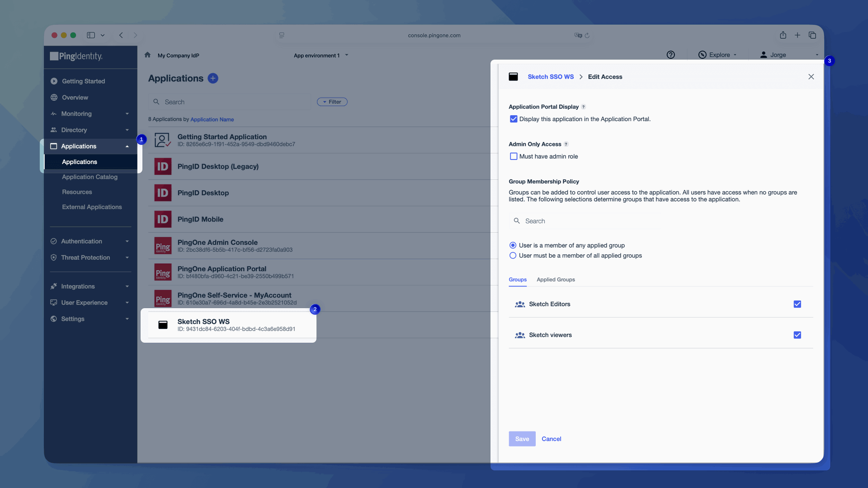Click the Sketch Editors group name

[549, 304]
